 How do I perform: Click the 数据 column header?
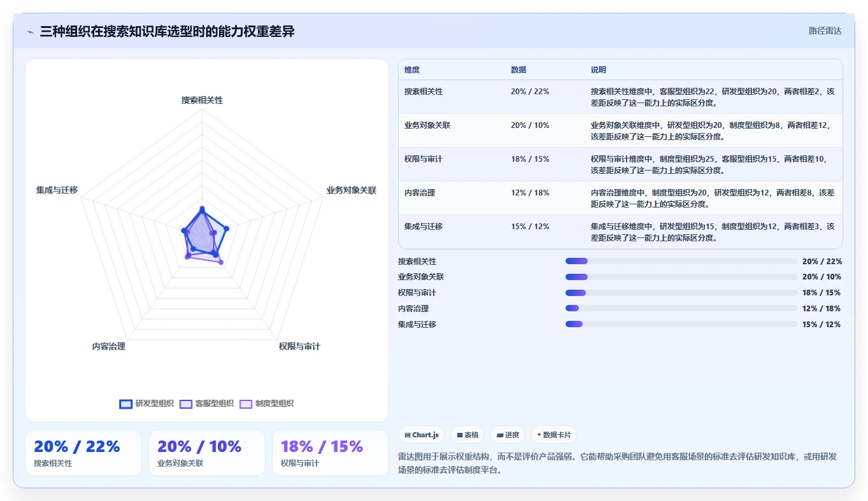[x=518, y=70]
